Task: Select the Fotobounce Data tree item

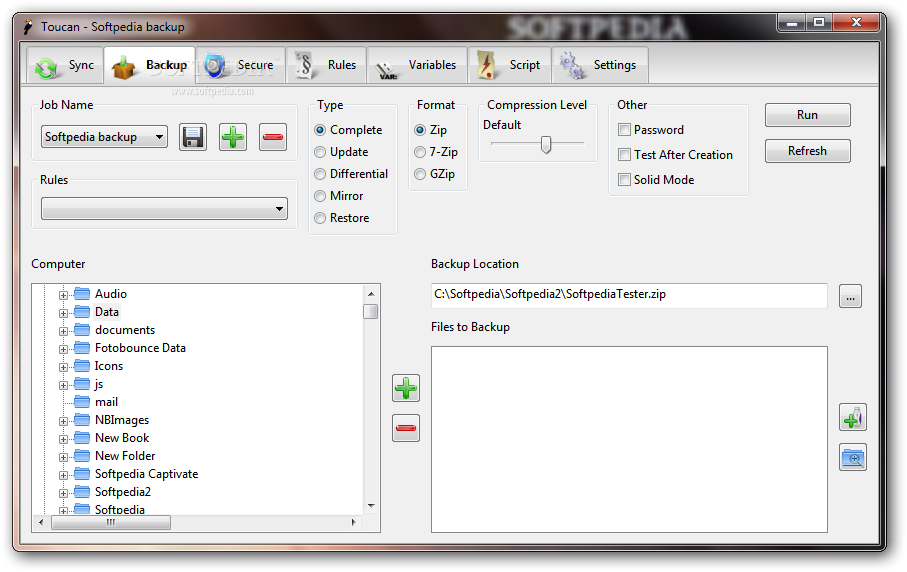Action: click(x=140, y=348)
